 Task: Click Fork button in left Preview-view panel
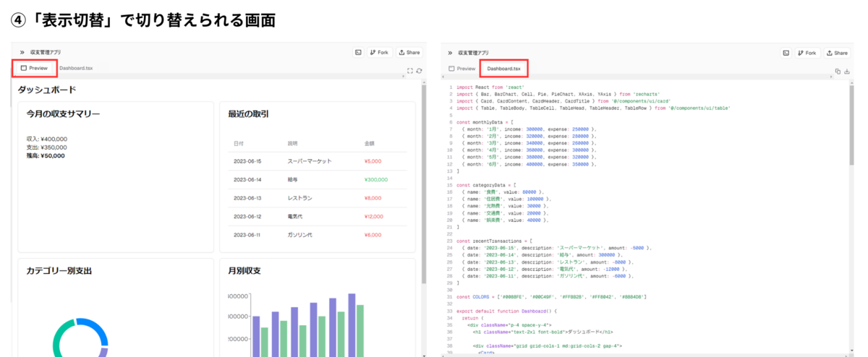pyautogui.click(x=380, y=53)
